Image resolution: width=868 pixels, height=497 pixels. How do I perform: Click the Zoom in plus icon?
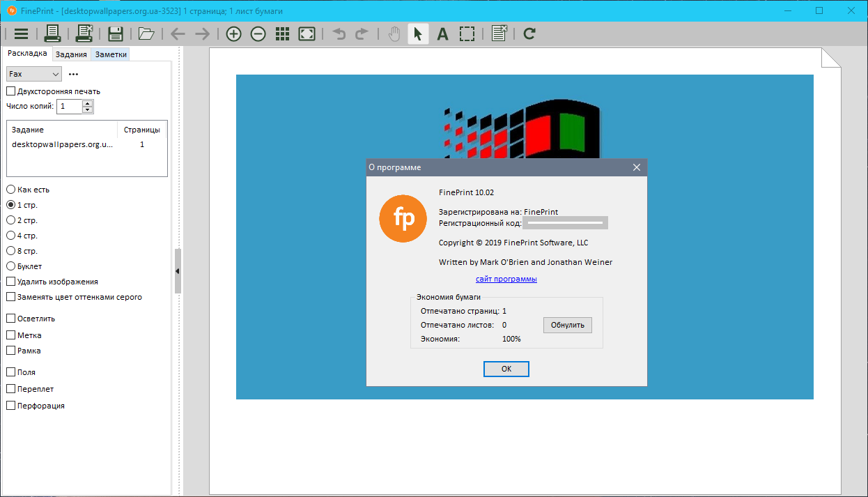[234, 33]
